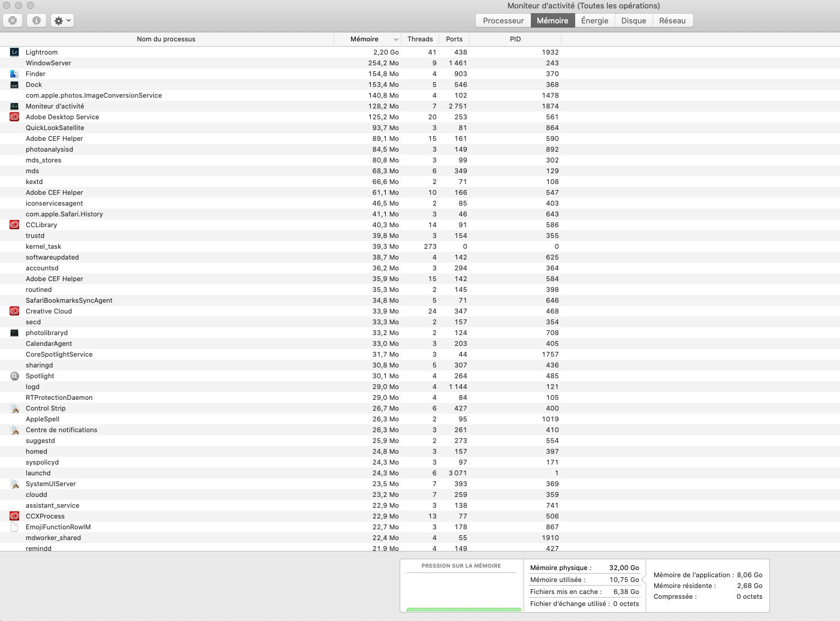840x621 pixels.
Task: Click the process info (i) toolbar button
Action: click(x=37, y=20)
